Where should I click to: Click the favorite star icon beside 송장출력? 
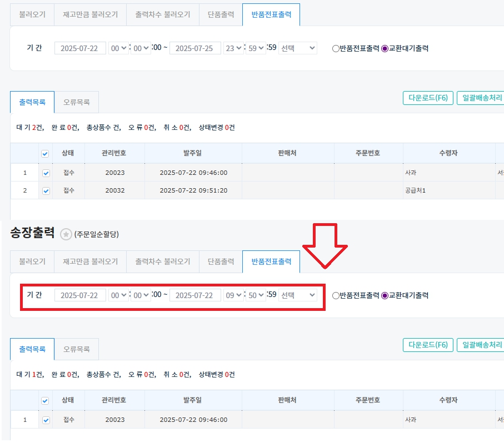66,234
